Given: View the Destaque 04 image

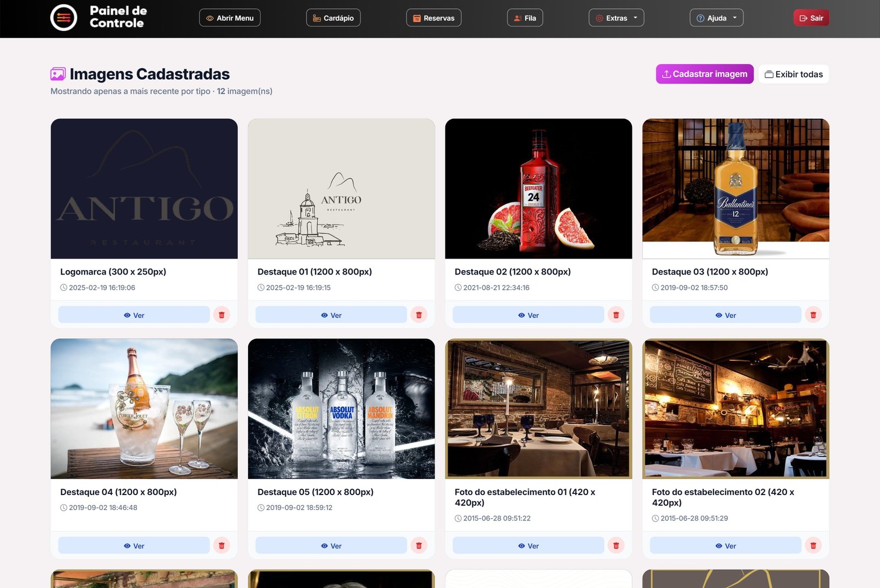Looking at the screenshot, I should click(134, 545).
